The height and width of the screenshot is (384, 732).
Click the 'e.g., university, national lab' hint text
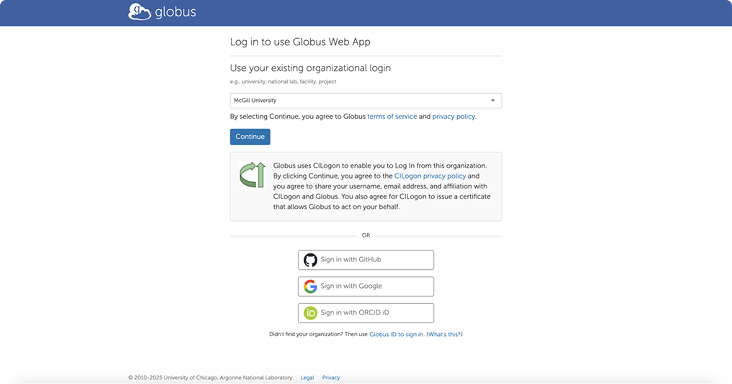(283, 82)
